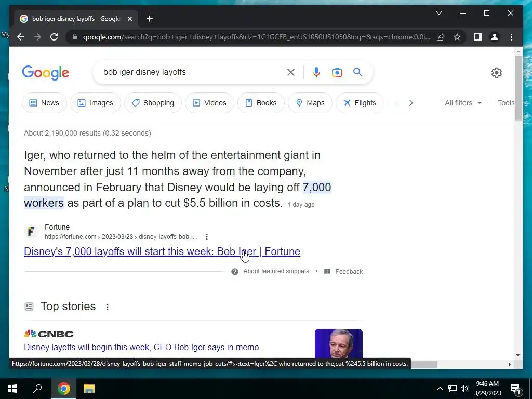Click the horizontal scrollbar right arrow
532x399 pixels.
tap(509, 364)
